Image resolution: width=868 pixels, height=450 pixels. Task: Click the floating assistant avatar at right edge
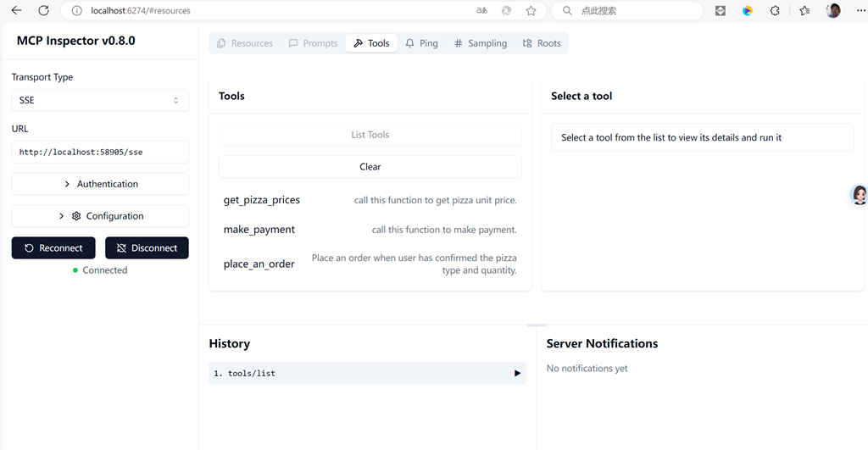[x=860, y=195]
